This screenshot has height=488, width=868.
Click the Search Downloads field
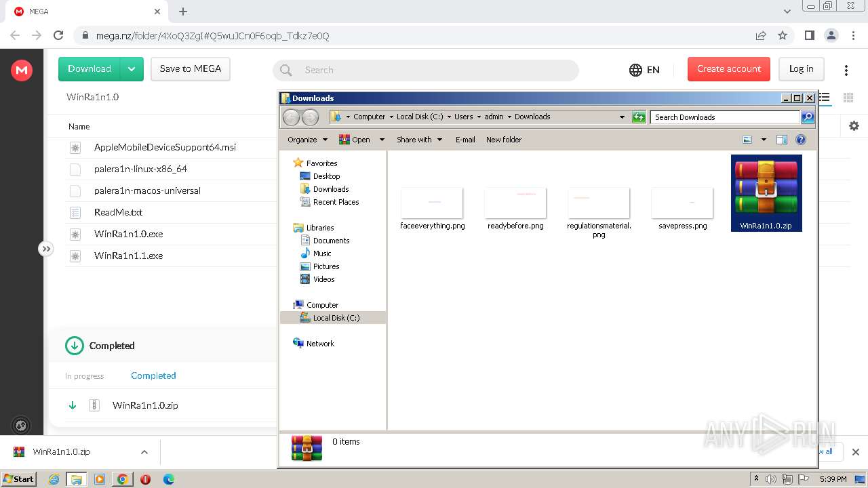[x=725, y=117]
